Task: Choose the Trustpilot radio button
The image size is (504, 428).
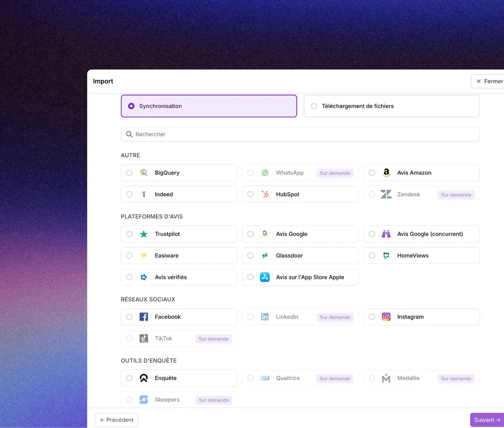Action: (129, 234)
